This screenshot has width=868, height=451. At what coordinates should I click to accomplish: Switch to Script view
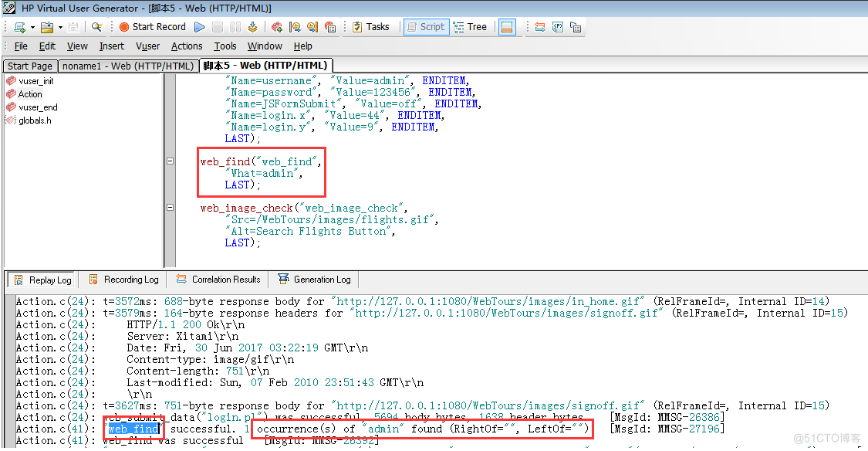point(425,26)
